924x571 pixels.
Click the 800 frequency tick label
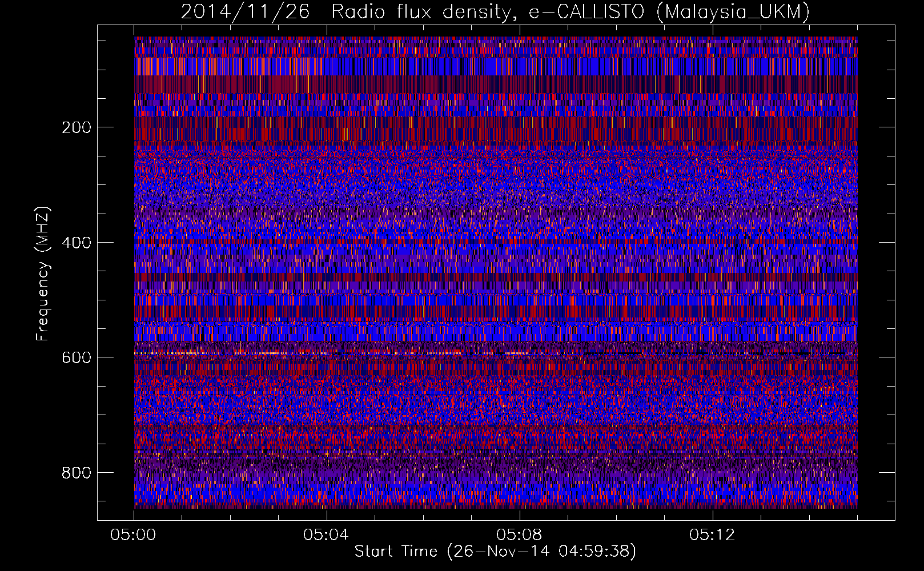[x=76, y=473]
